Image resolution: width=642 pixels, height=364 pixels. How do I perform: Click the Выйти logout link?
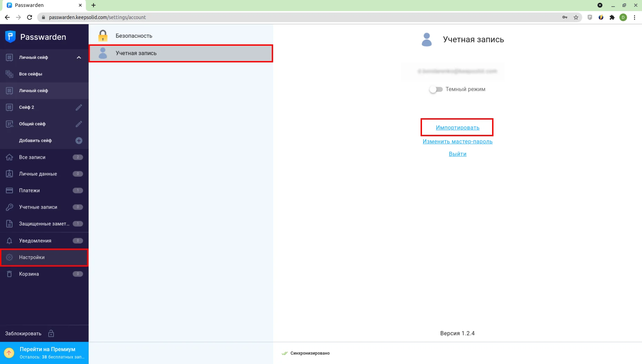pos(457,154)
